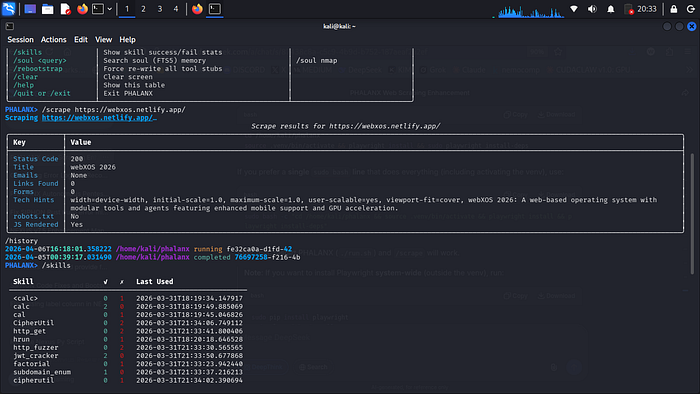Click the http_fuzzer skill row

click(x=128, y=348)
